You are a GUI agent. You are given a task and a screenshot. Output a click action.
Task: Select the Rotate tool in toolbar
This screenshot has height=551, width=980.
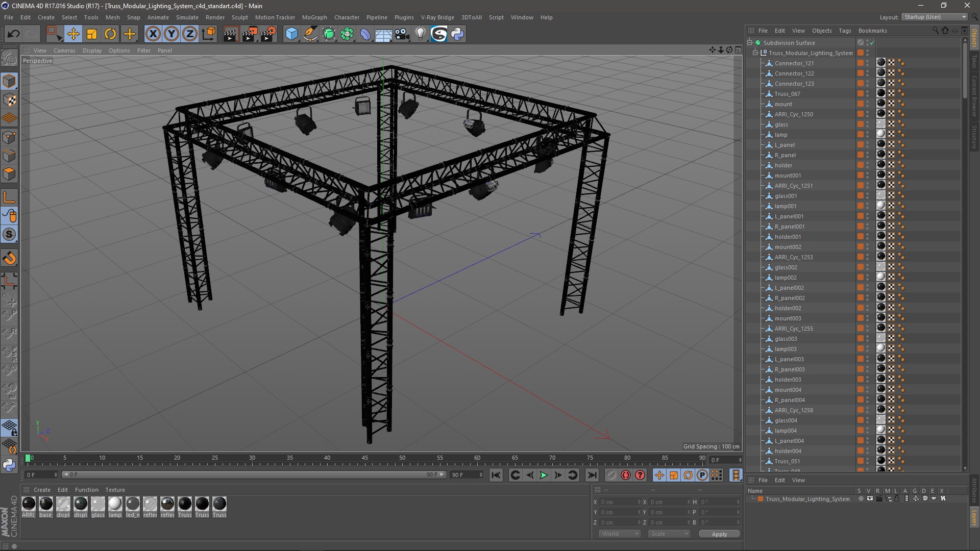110,34
